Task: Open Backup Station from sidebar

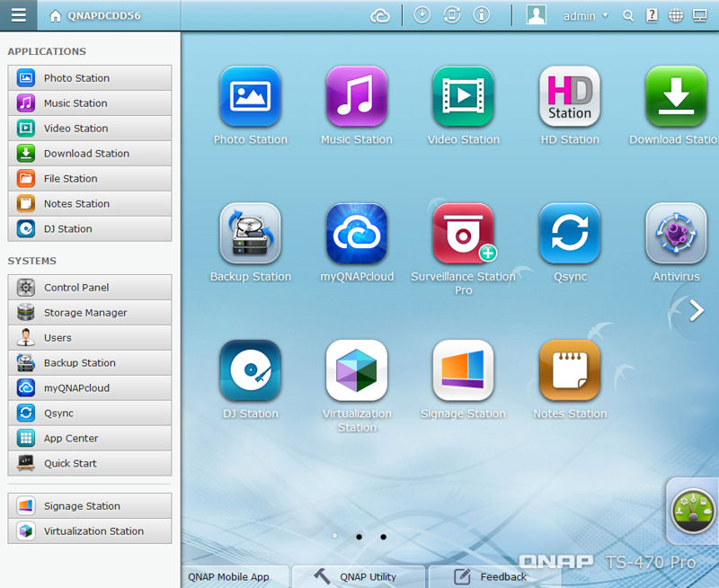Action: point(89,362)
